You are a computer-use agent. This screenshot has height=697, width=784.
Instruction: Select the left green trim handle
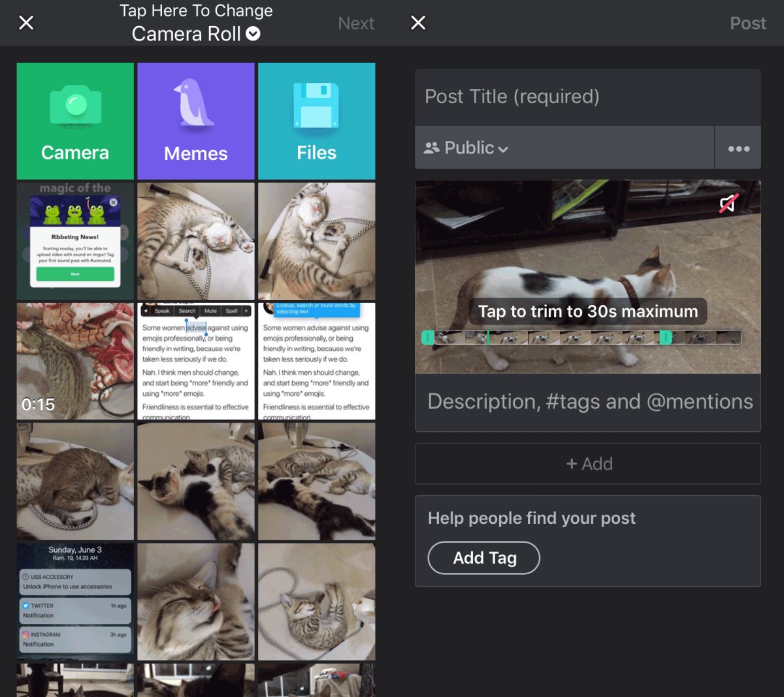(428, 337)
